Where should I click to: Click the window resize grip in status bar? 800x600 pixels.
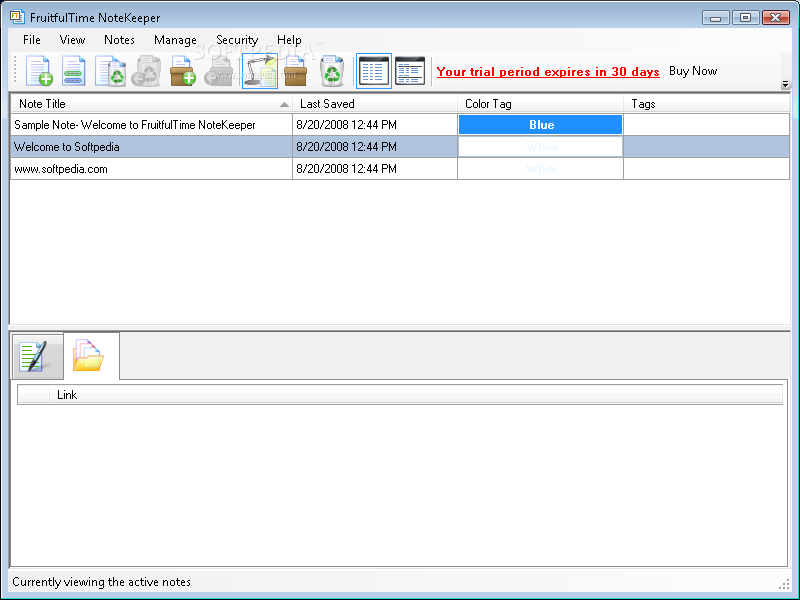(x=784, y=585)
